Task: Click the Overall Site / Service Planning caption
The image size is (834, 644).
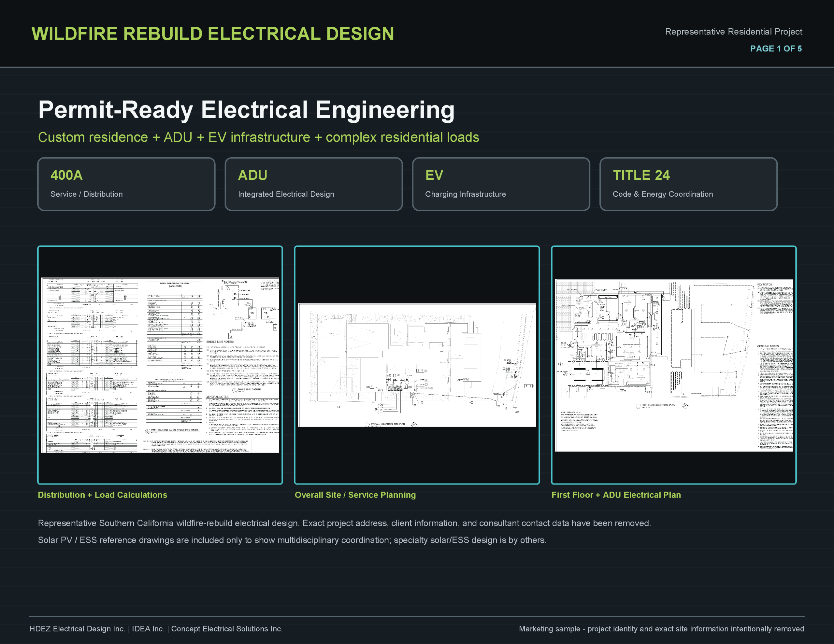Action: 355,495
